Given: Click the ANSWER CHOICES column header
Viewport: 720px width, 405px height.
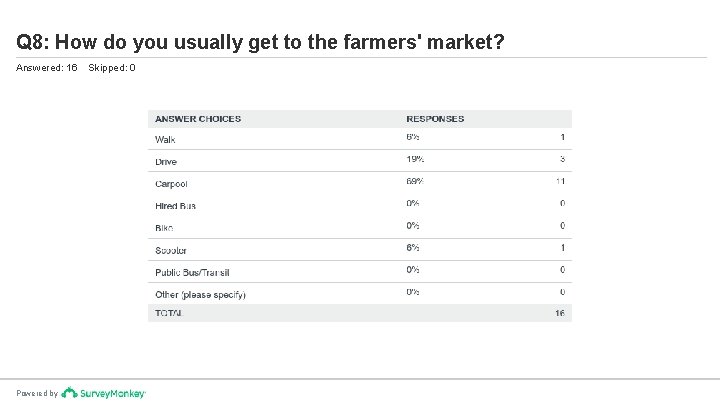Looking at the screenshot, I should 197,119.
